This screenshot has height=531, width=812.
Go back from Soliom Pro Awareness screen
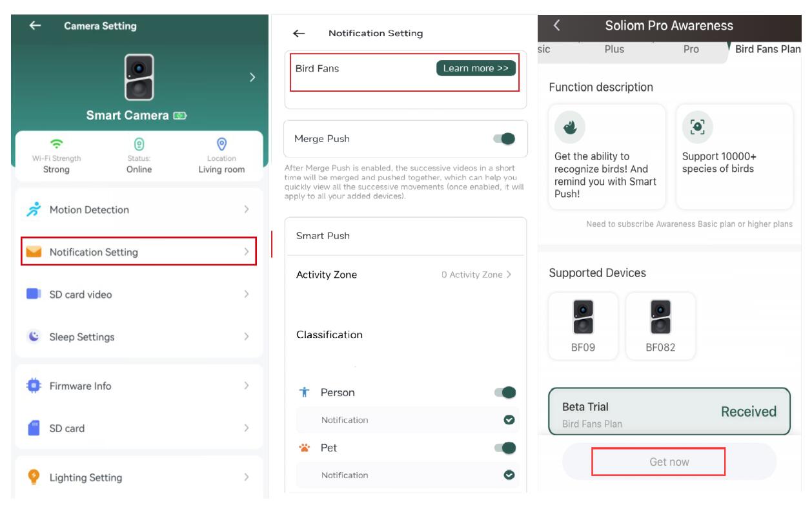[x=557, y=26]
